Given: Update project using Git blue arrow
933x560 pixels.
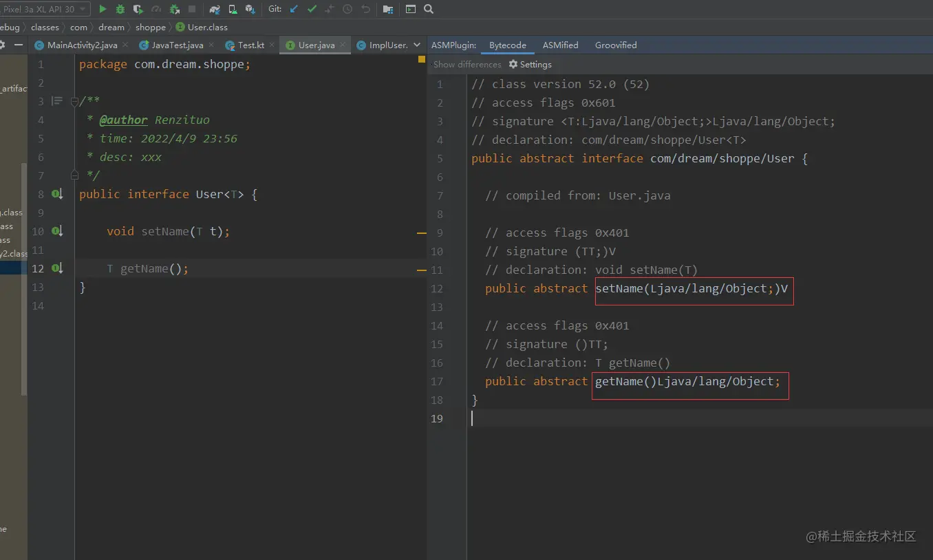Looking at the screenshot, I should coord(294,9).
